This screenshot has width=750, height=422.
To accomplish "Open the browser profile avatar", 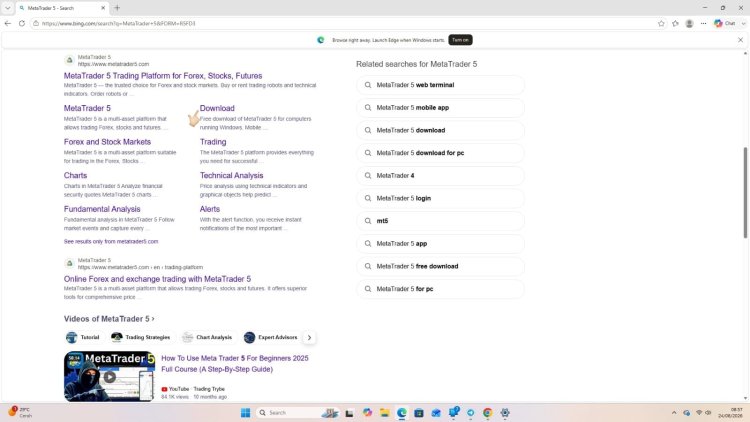I will 689,23.
